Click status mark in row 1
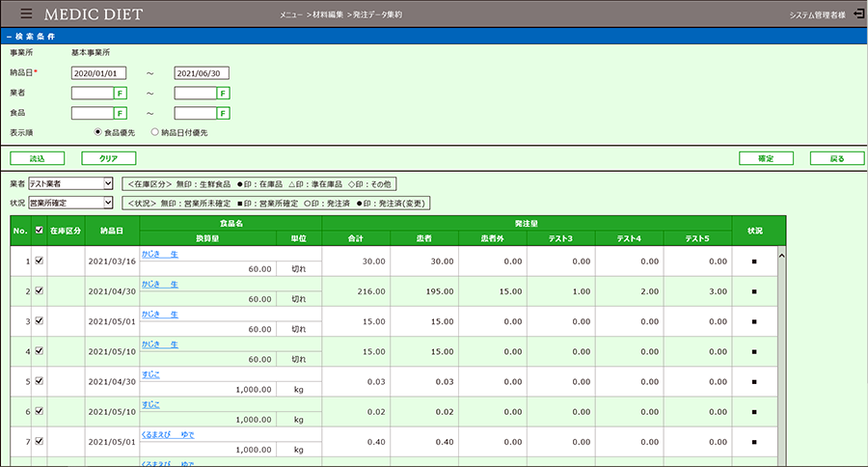This screenshot has height=467, width=868. click(x=754, y=261)
